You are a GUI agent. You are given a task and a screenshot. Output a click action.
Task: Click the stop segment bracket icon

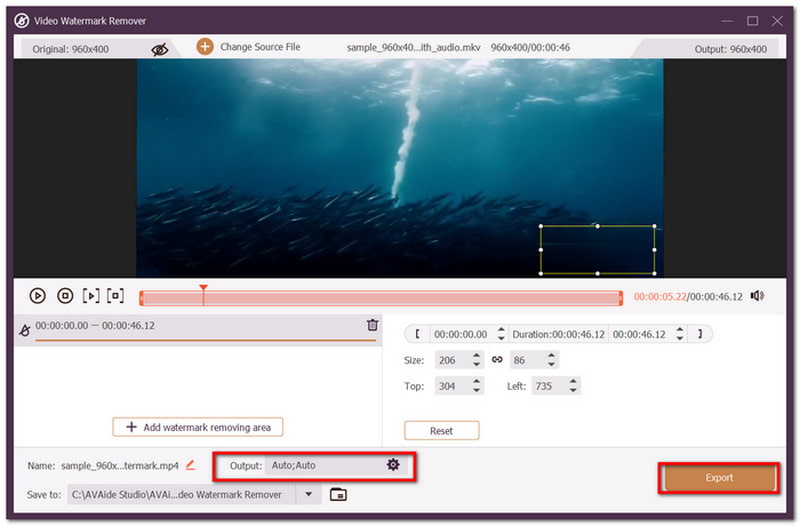pyautogui.click(x=116, y=295)
